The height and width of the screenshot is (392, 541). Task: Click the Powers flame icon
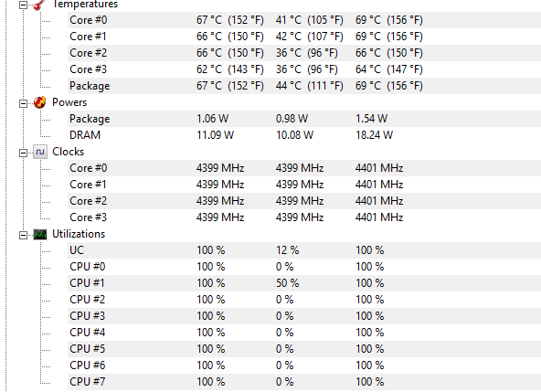click(39, 102)
